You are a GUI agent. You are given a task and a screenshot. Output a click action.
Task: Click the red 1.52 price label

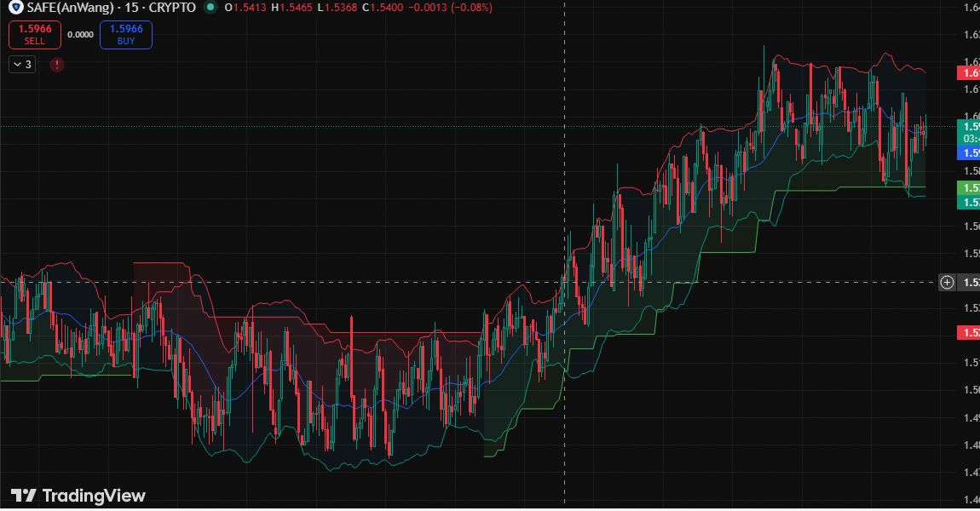tap(970, 332)
